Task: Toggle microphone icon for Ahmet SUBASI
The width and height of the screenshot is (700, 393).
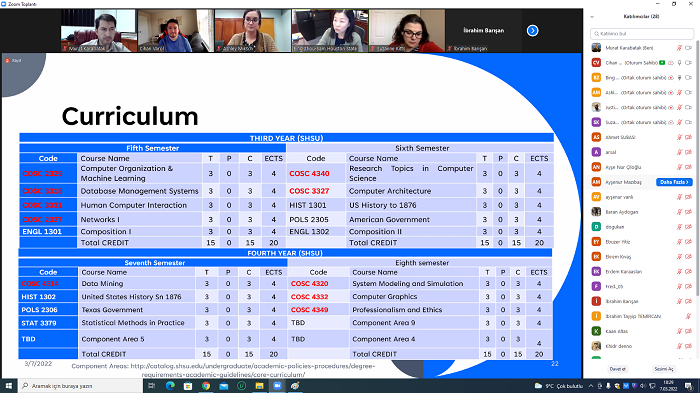Action: [679, 137]
